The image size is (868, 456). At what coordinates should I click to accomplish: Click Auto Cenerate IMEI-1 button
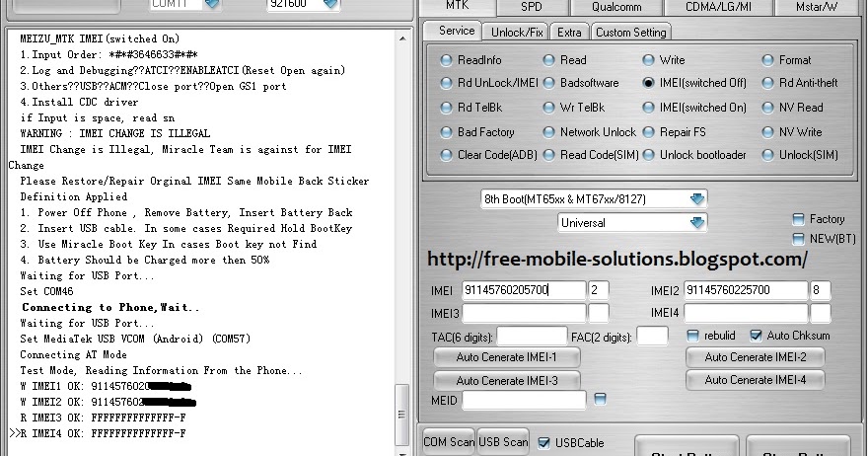tap(507, 357)
